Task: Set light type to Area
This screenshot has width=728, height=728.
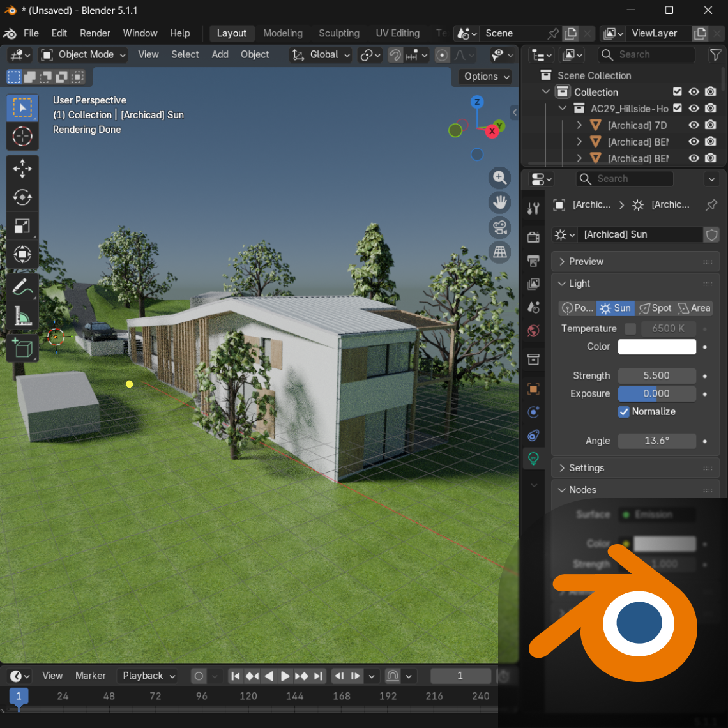Action: tap(694, 308)
